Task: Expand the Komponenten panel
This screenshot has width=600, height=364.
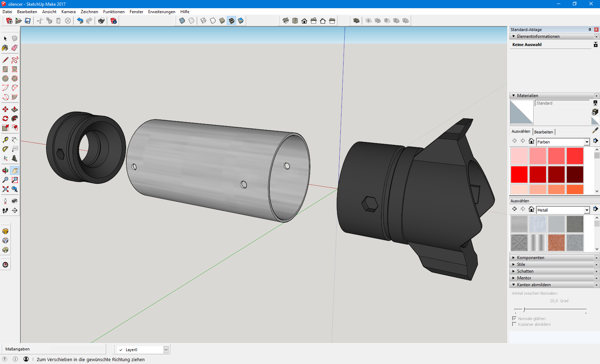Action: (530, 258)
